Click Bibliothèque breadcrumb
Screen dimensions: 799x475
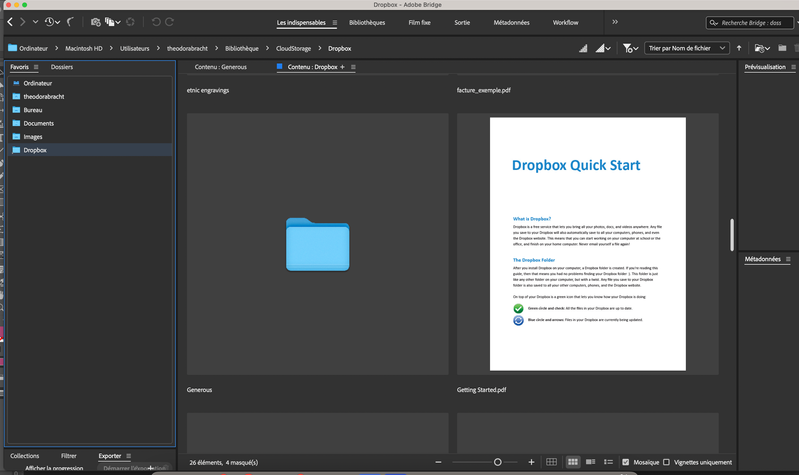pos(242,48)
